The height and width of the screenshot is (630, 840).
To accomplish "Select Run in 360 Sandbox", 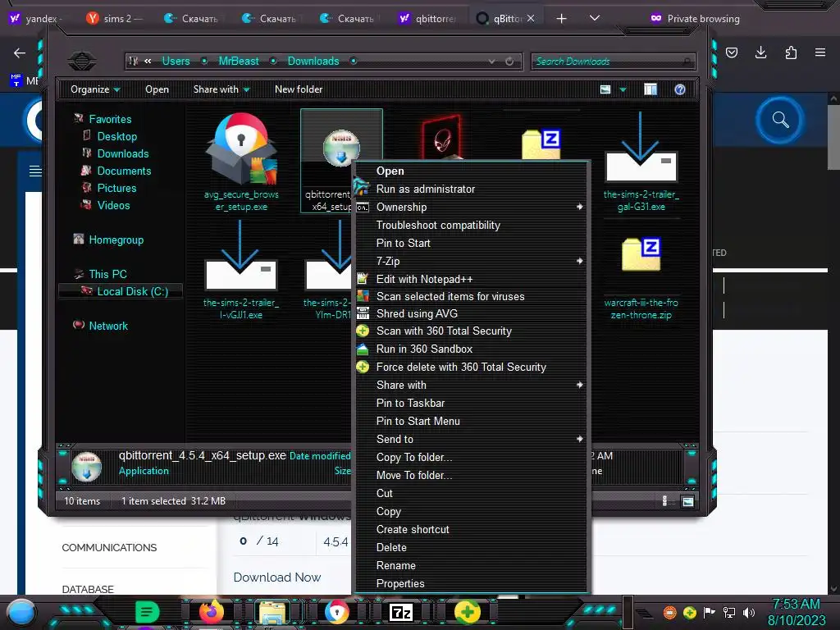I will coord(472,349).
